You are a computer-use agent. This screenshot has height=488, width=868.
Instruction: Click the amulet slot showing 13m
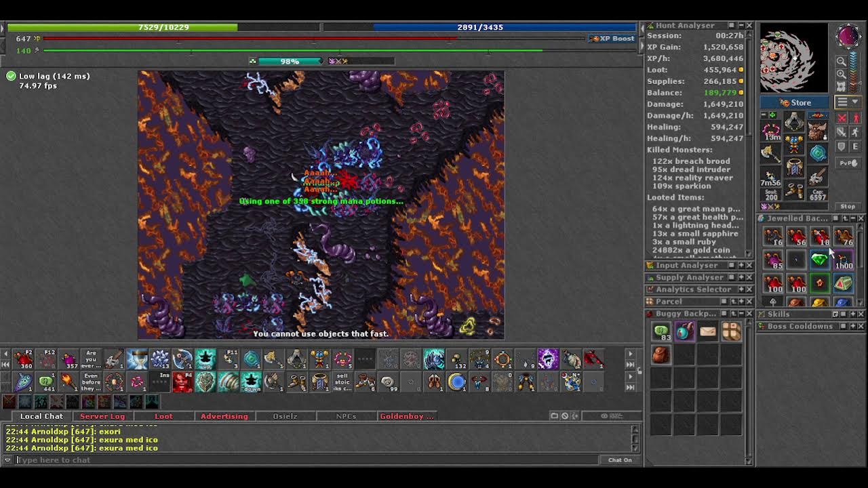[x=770, y=131]
